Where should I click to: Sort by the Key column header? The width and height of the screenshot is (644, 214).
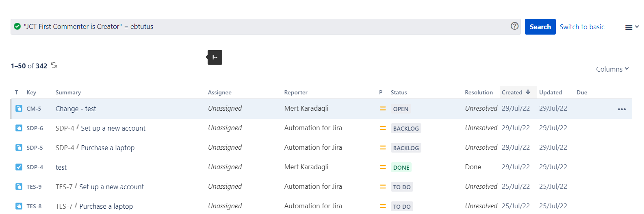click(x=31, y=92)
